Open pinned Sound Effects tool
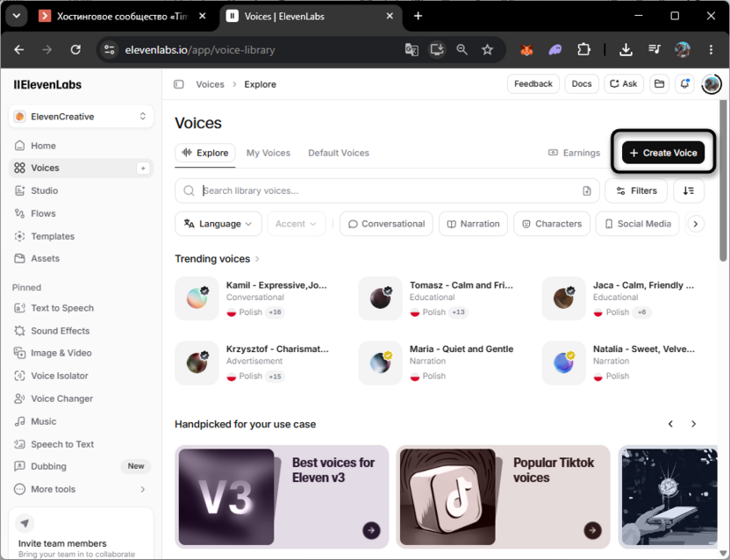Screen dimensions: 730x560 click(81, 331)
